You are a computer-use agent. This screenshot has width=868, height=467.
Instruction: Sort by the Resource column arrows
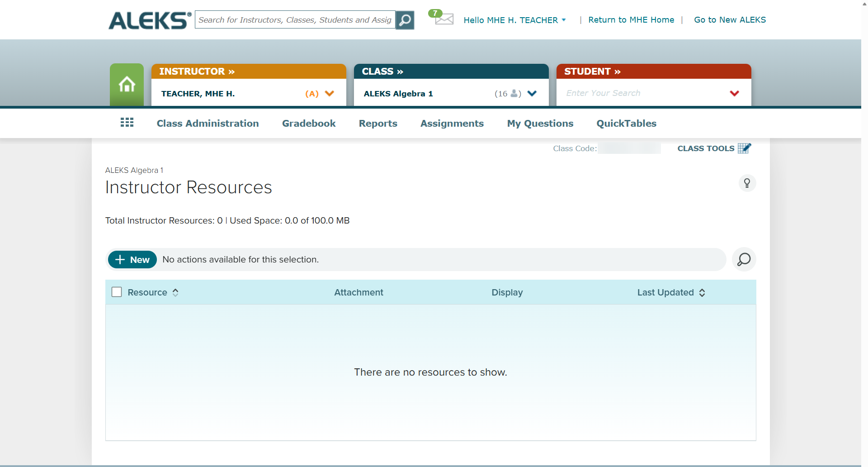[x=175, y=293]
